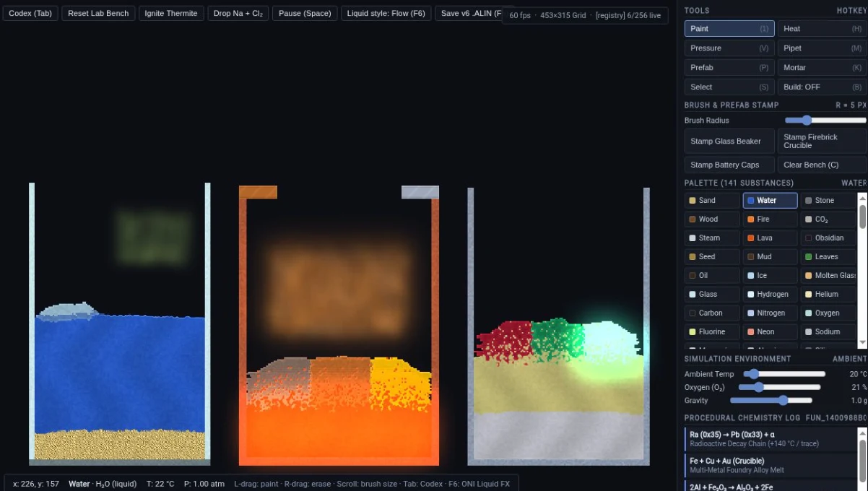Click the molten lava in the crucible
Image resolution: width=868 pixels, height=491 pixels.
click(x=339, y=432)
